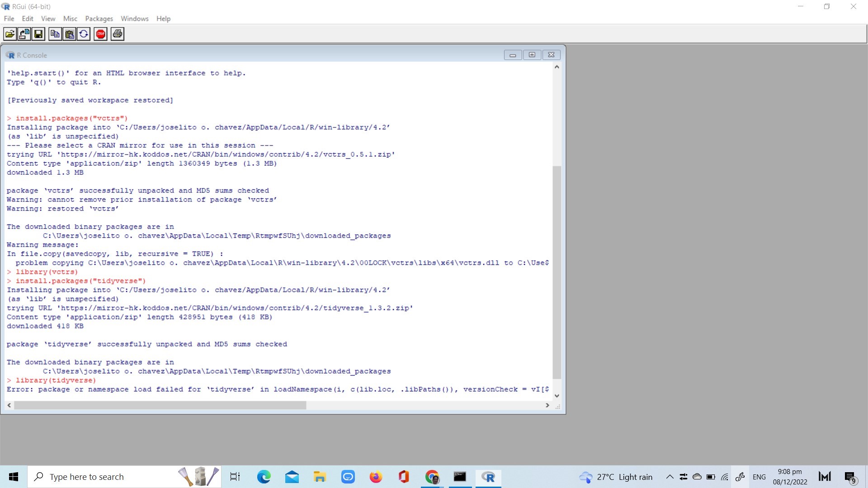868x488 pixels.
Task: Print the console using the Print icon
Action: pyautogui.click(x=117, y=34)
